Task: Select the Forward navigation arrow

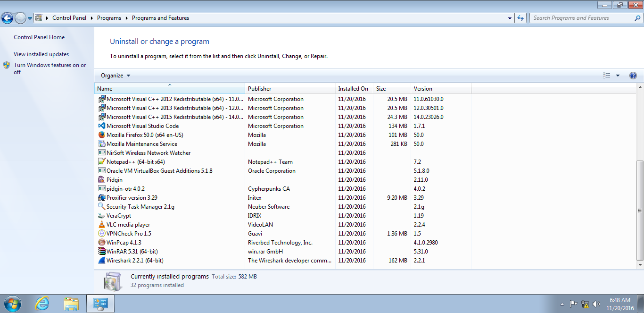Action: (20, 18)
